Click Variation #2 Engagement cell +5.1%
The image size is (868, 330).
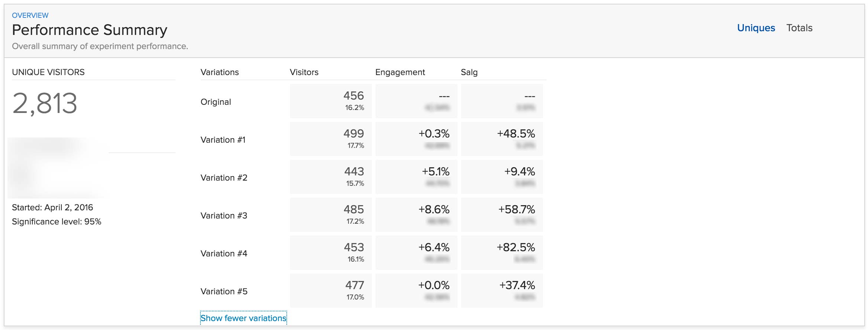point(417,177)
